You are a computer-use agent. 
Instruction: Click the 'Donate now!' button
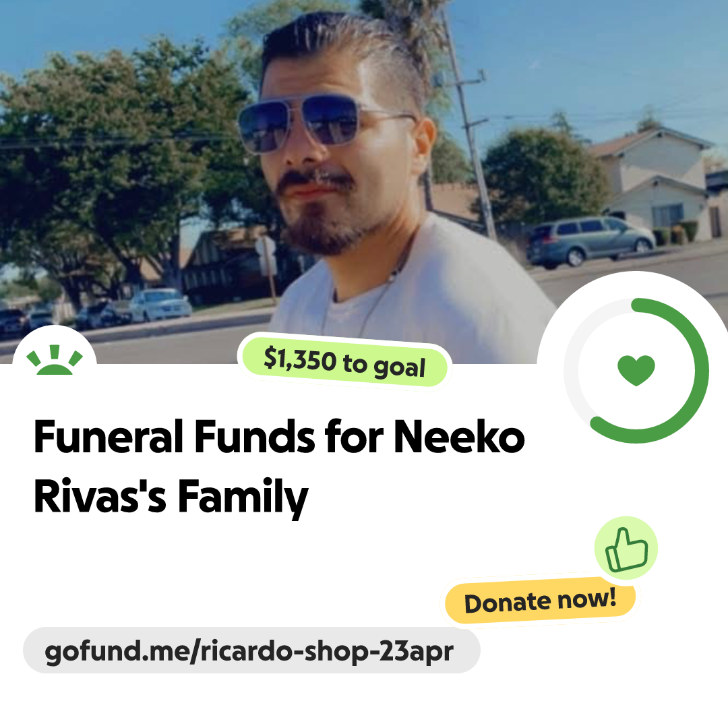[x=540, y=601]
